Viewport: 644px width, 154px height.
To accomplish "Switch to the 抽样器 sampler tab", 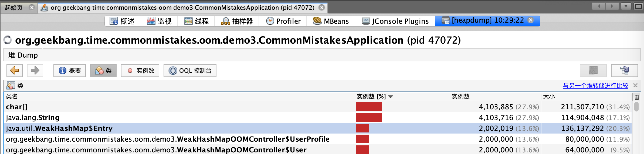I will pyautogui.click(x=237, y=21).
